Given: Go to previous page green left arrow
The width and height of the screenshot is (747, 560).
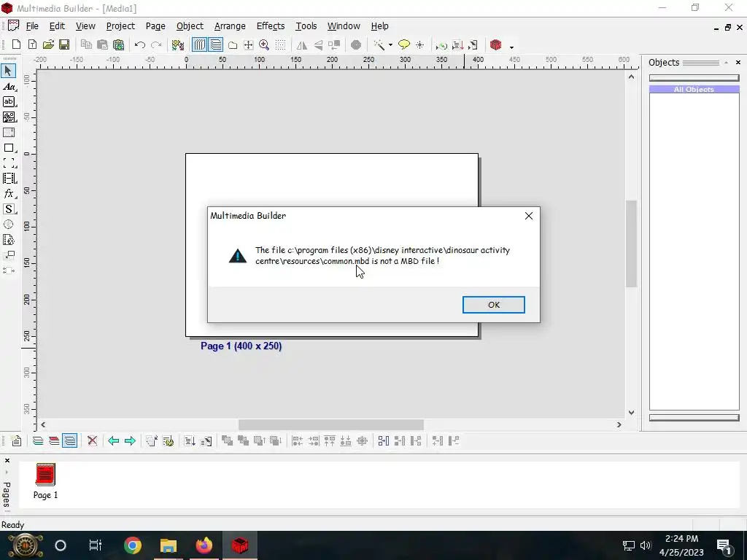Looking at the screenshot, I should tap(113, 441).
